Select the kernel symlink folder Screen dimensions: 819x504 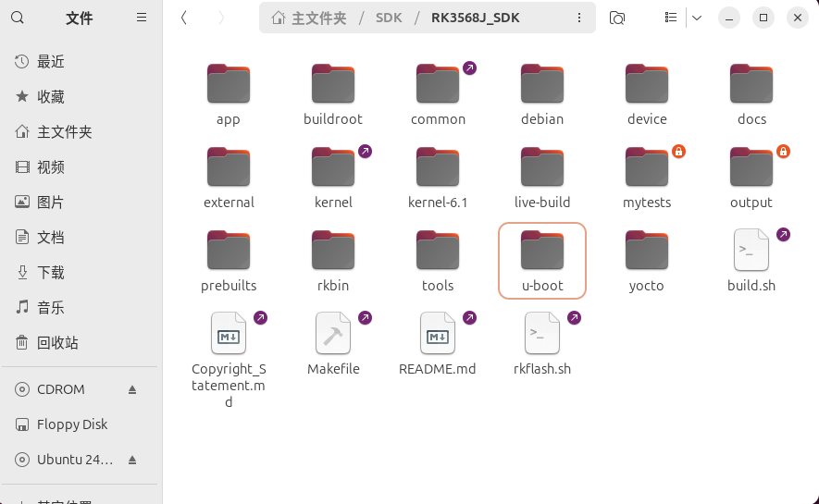click(x=333, y=178)
